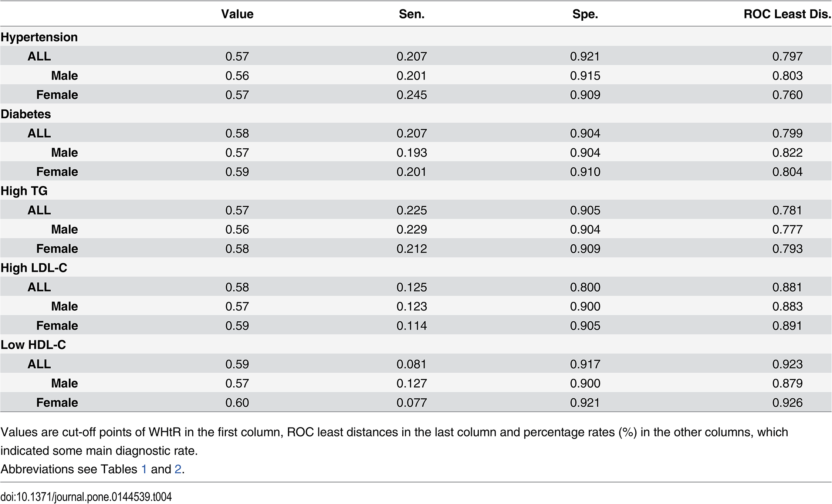832x504 pixels.
Task: Select the Hypertension section heading
Action: tap(39, 37)
